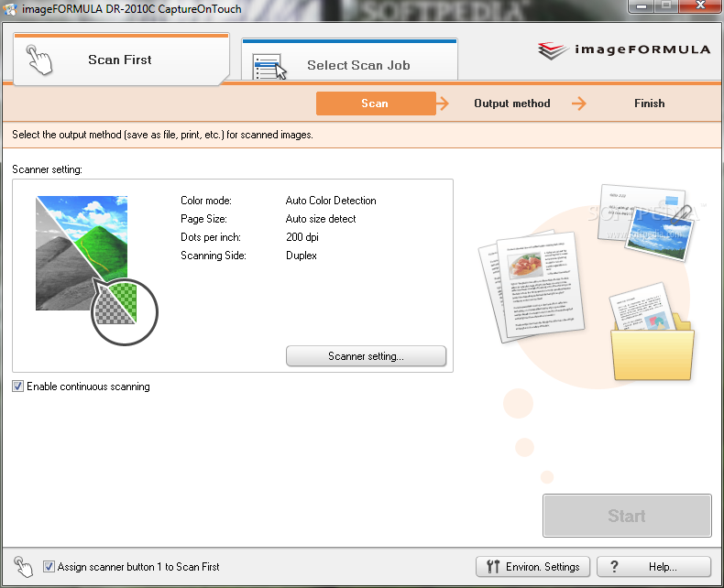This screenshot has height=588, width=724.
Task: Select the Scan step in the workflow bar
Action: [376, 103]
